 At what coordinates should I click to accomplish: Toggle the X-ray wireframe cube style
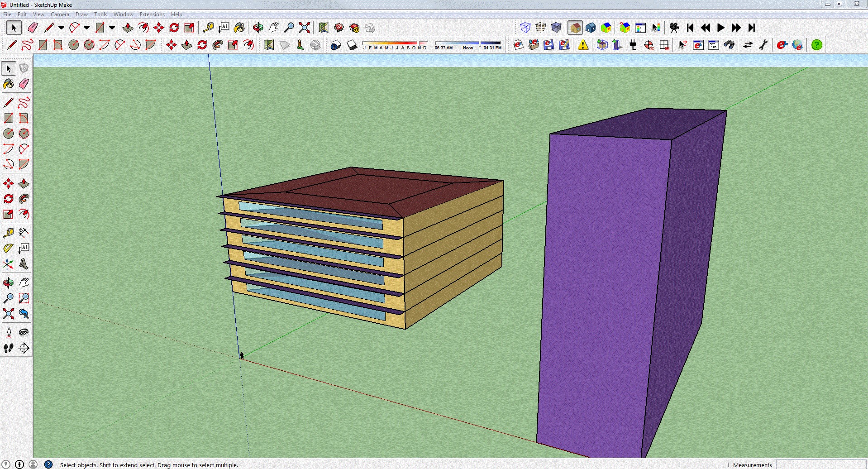[525, 28]
